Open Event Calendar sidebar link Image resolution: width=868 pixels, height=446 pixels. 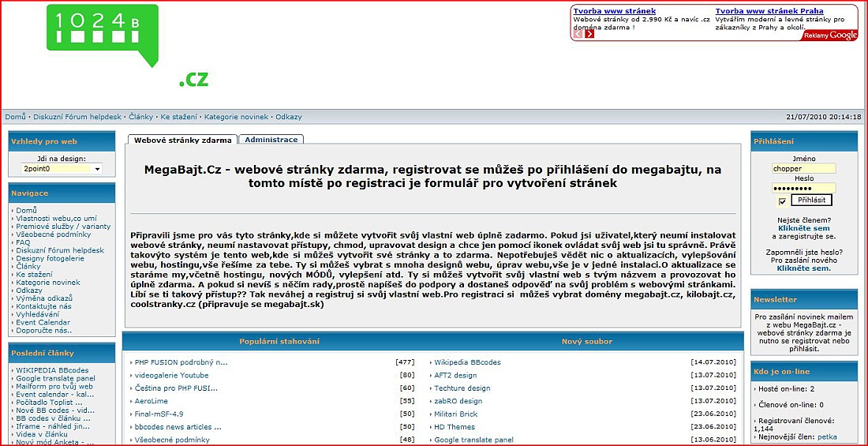pos(43,322)
